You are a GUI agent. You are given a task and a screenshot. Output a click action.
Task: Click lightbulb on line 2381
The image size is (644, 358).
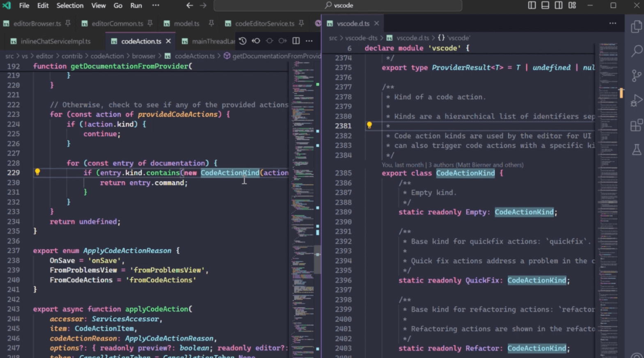(x=369, y=125)
